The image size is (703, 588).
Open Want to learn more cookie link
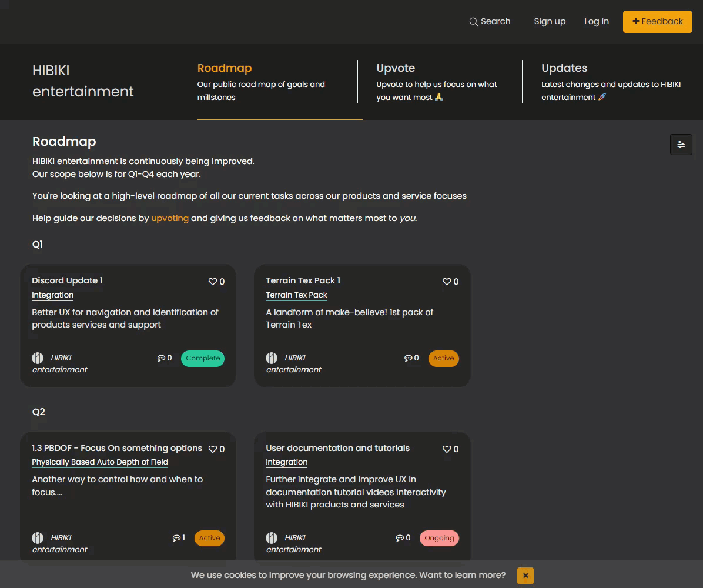click(462, 576)
